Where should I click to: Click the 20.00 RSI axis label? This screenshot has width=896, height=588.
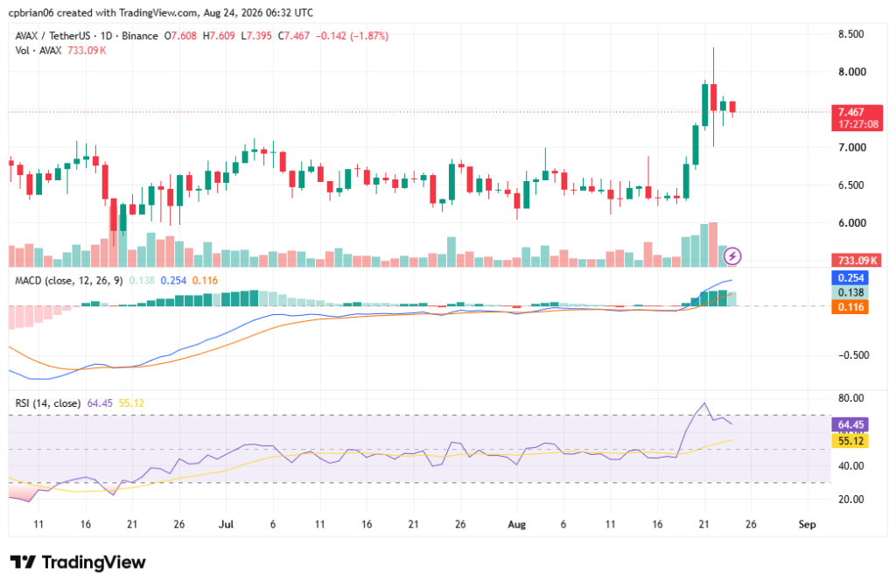[850, 500]
